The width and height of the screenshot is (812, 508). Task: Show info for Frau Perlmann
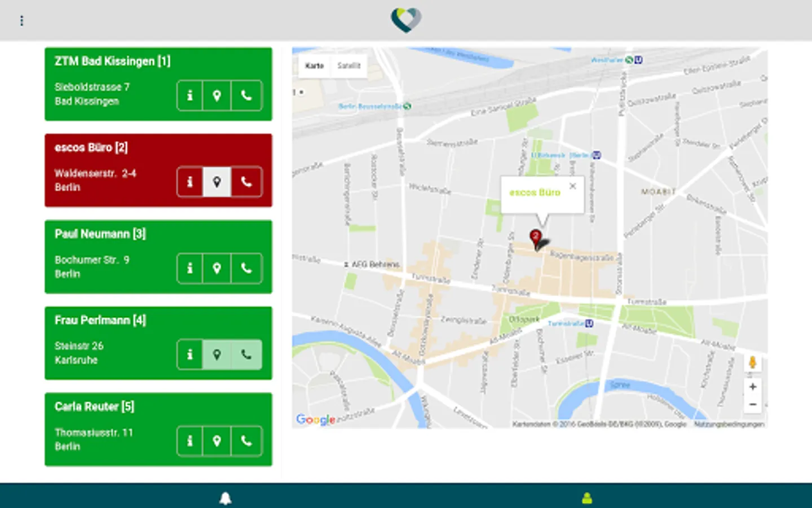tap(190, 354)
